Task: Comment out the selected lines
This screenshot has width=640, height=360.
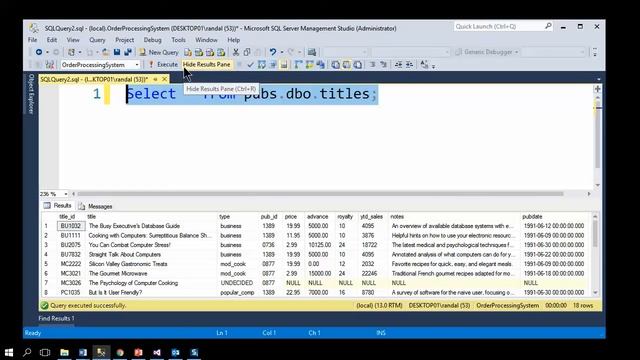Action: point(373,64)
